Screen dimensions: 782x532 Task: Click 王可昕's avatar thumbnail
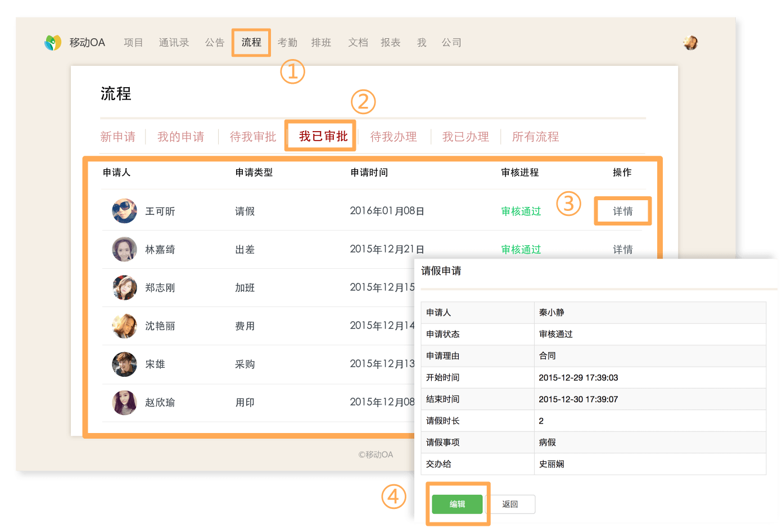[x=124, y=211]
